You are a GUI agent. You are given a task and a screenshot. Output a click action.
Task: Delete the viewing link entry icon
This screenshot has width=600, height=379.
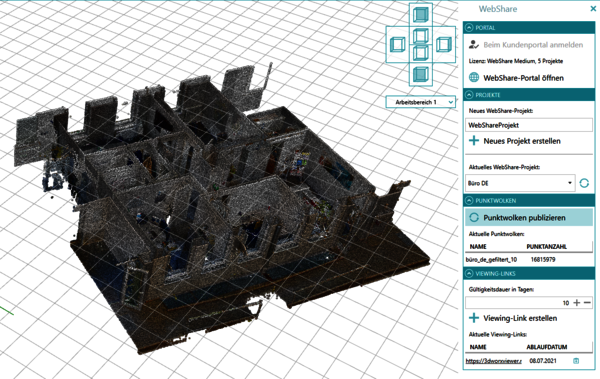coord(576,361)
